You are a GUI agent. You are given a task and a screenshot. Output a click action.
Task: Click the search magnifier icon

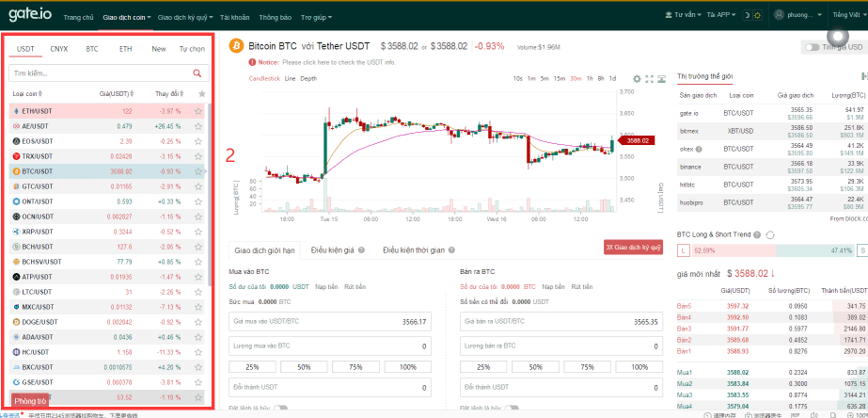(x=197, y=72)
